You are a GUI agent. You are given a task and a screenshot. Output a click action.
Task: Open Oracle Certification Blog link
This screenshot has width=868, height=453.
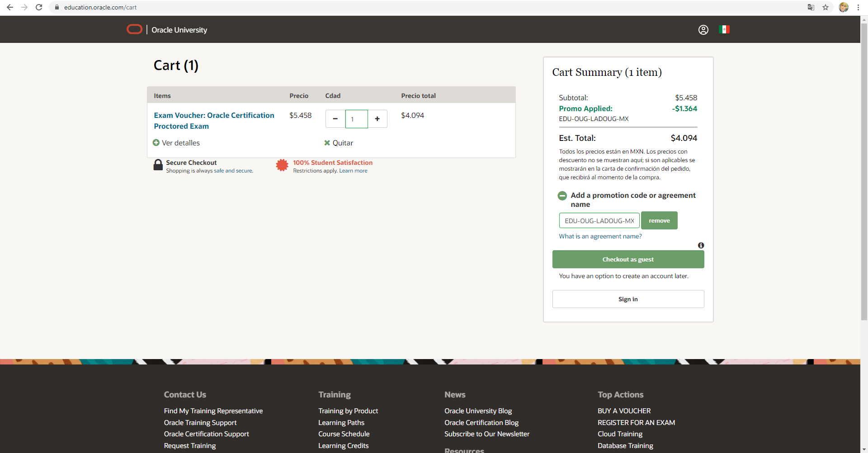[481, 423]
